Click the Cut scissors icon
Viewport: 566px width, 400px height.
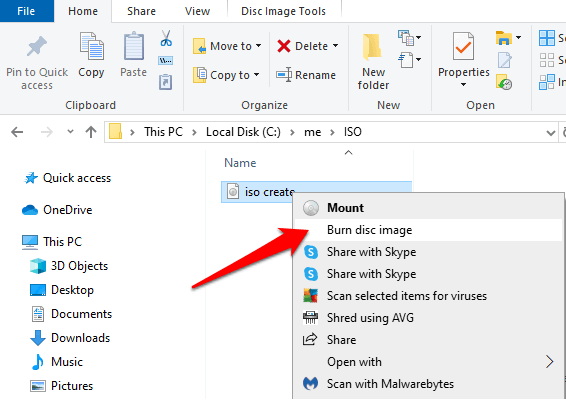[166, 39]
